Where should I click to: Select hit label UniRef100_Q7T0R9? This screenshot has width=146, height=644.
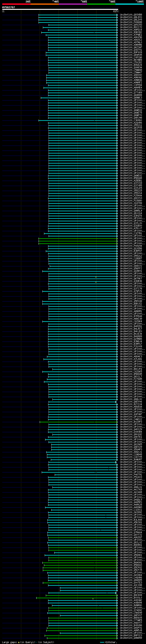pos(131,93)
